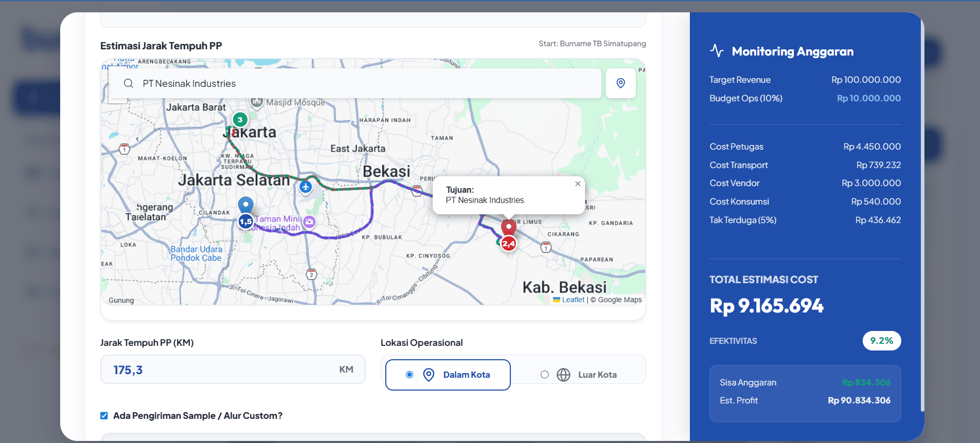The image size is (980, 443).
Task: Click the locate pin button beside search
Action: pos(621,83)
